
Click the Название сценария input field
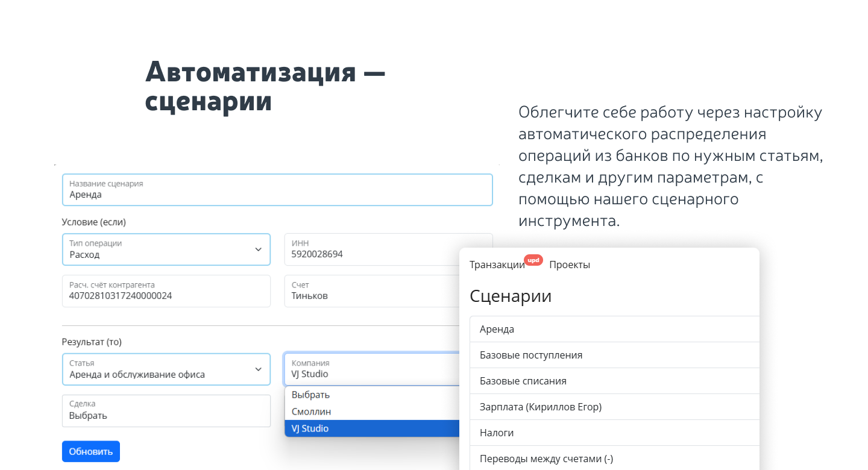click(277, 190)
